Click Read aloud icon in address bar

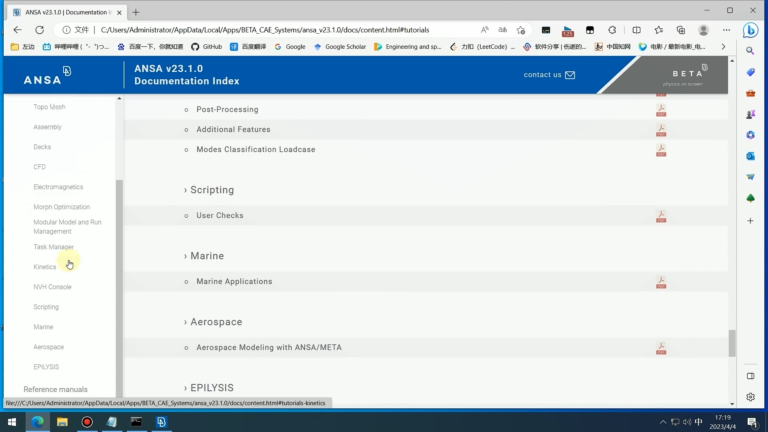pyautogui.click(x=484, y=30)
